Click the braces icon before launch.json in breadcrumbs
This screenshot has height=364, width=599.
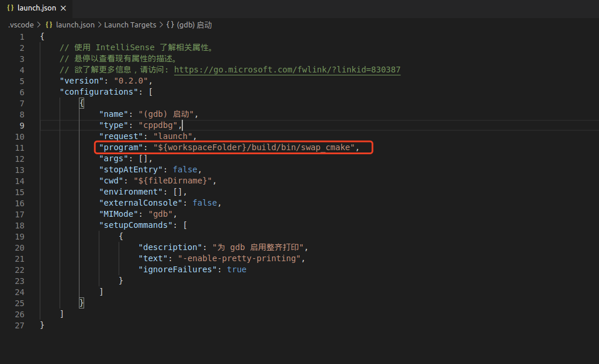pyautogui.click(x=49, y=25)
